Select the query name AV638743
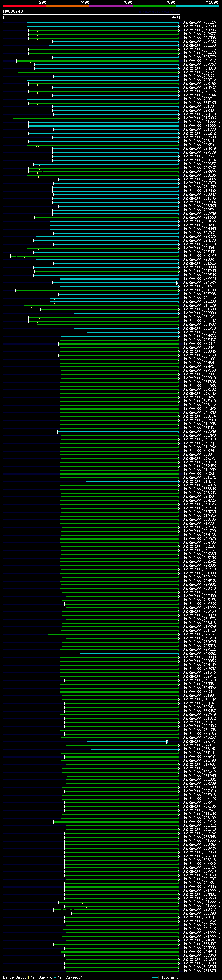Viewport: 222px width, 980px height. (13, 11)
